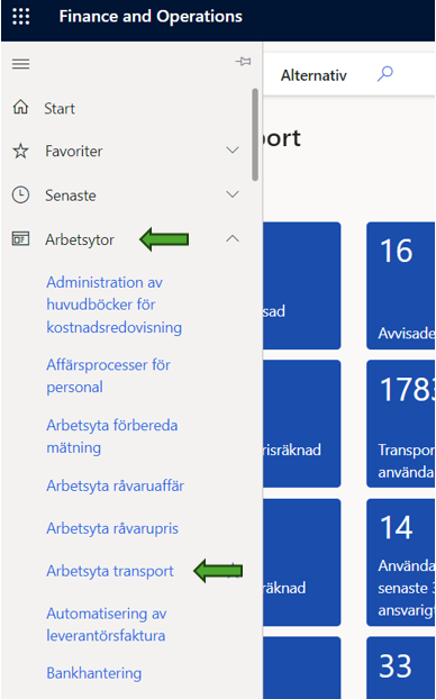Image resolution: width=436 pixels, height=700 pixels.
Task: Open Bankhantering workspace link
Action: [x=94, y=673]
